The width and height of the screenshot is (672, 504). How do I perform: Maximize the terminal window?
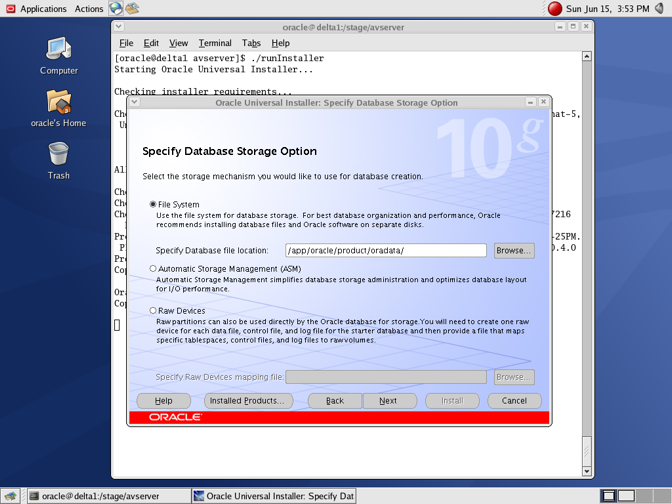pos(573,27)
